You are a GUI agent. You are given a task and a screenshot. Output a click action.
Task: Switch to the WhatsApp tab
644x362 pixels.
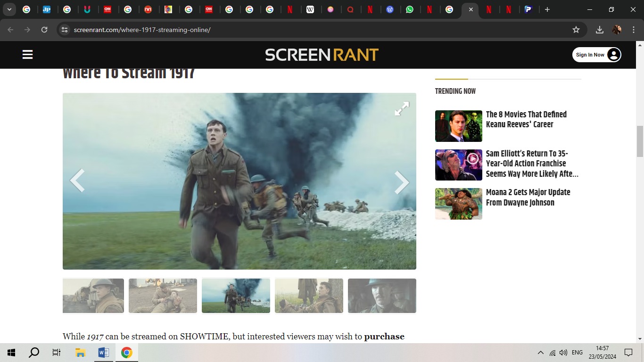pos(410,9)
